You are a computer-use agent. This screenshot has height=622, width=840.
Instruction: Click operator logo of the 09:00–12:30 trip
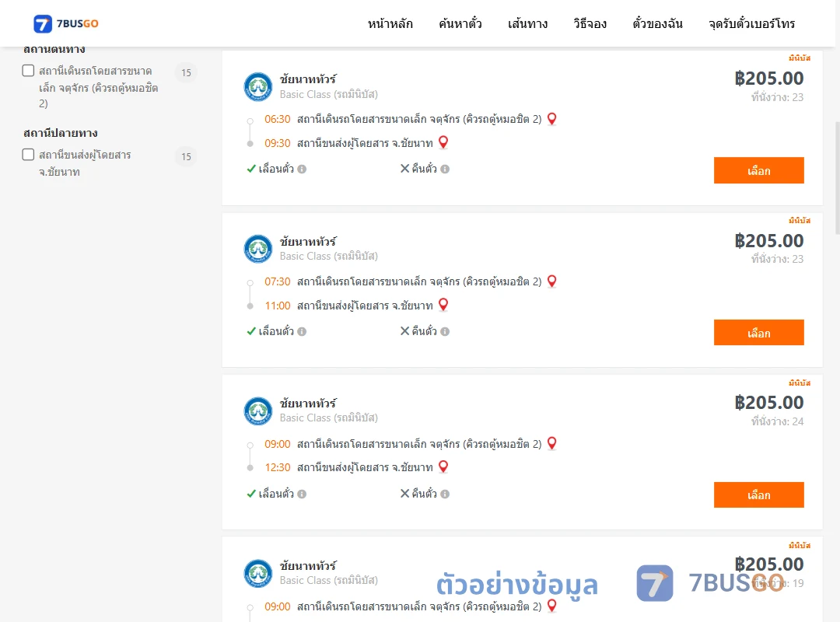(258, 411)
